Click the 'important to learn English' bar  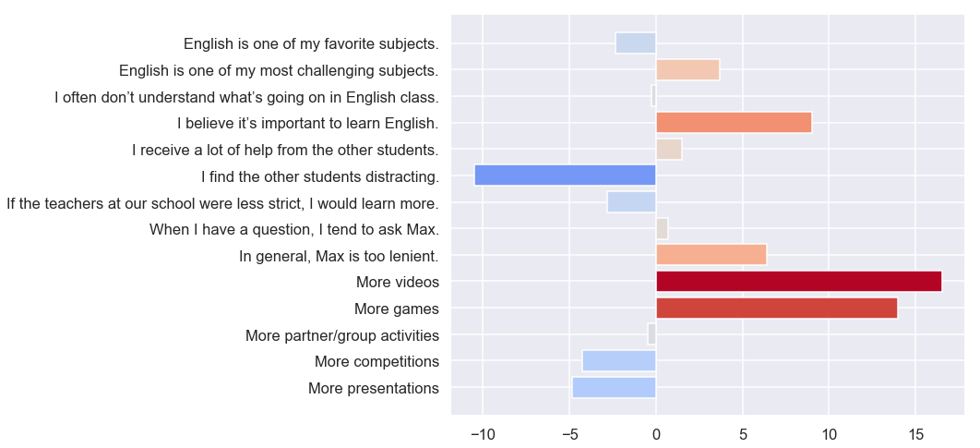734,122
